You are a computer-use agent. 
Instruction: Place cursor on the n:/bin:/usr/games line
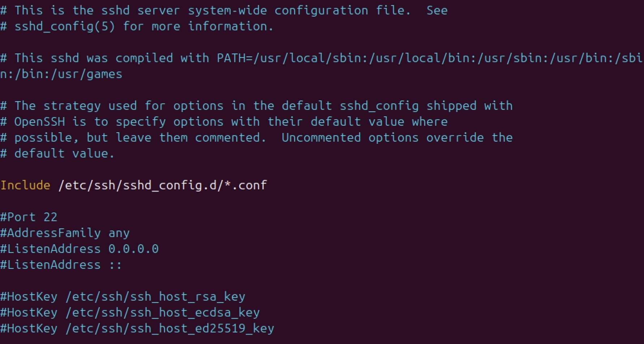(61, 74)
